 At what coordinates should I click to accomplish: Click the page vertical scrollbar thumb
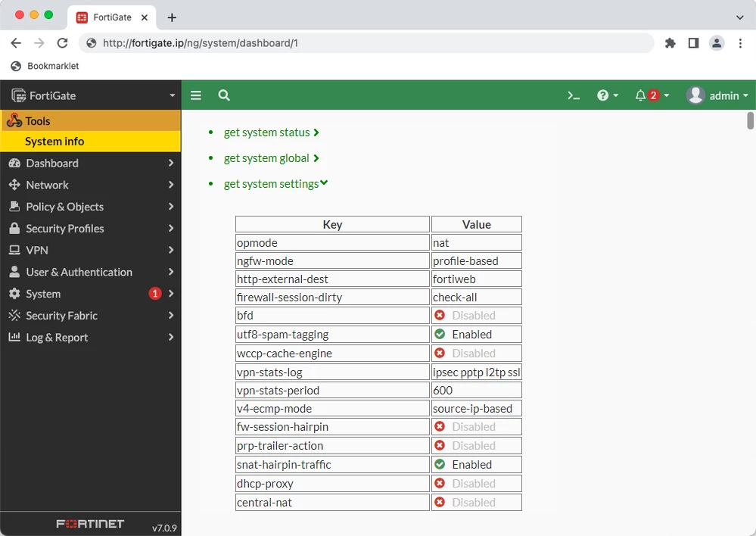coord(750,120)
